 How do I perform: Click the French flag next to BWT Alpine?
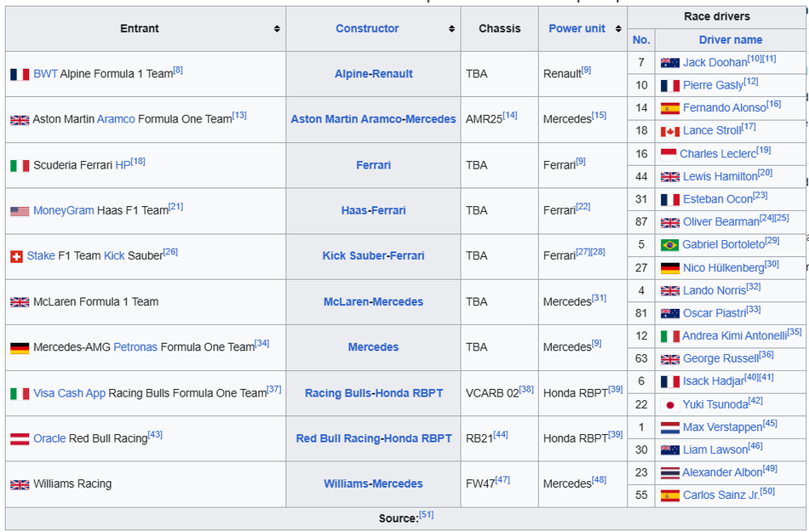[x=20, y=75]
